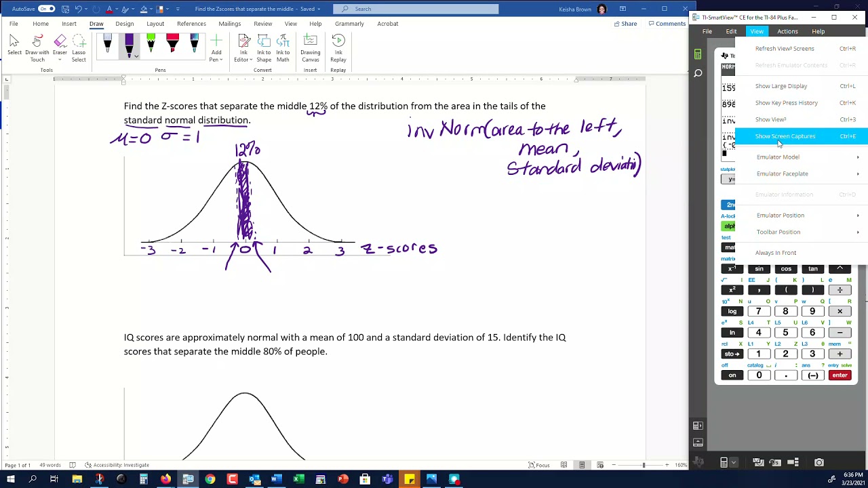Switch to Web Layout view icon
This screenshot has width=868, height=488.
pyautogui.click(x=600, y=465)
